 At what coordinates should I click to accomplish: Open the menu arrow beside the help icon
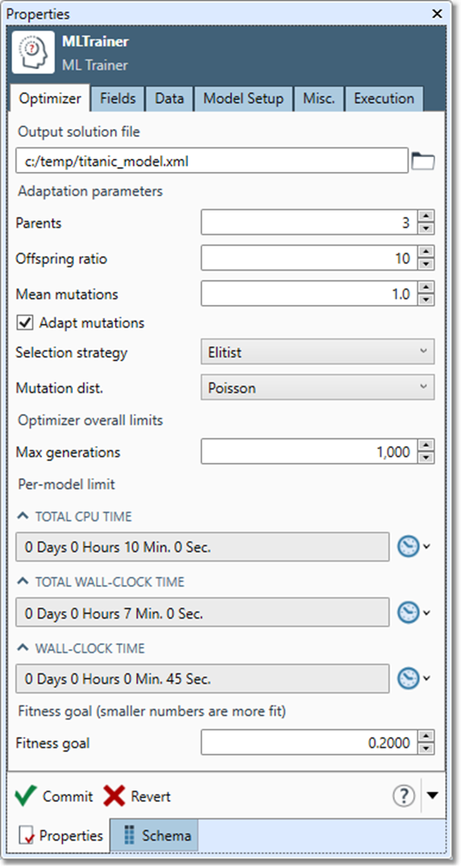[432, 796]
